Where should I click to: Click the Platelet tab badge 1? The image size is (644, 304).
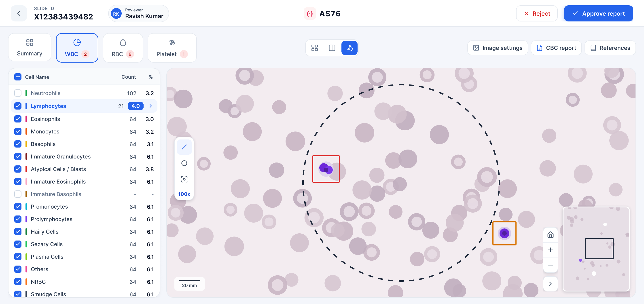pos(184,54)
